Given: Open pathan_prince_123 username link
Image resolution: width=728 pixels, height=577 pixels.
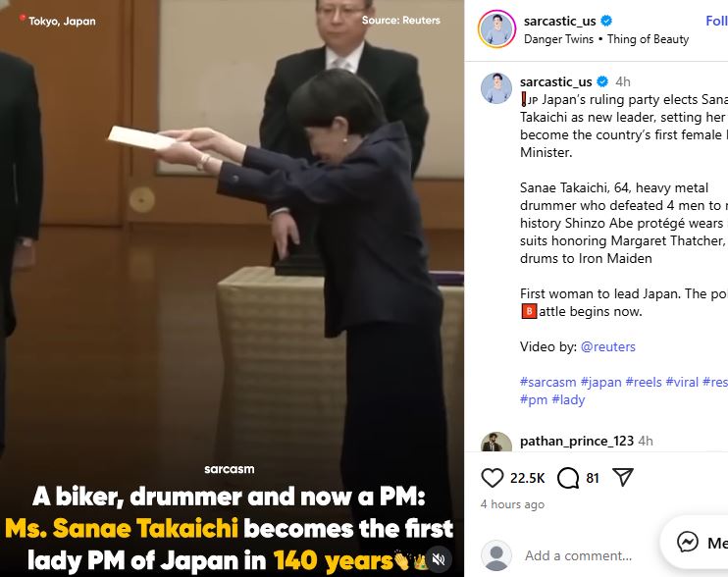Looking at the screenshot, I should pyautogui.click(x=577, y=441).
